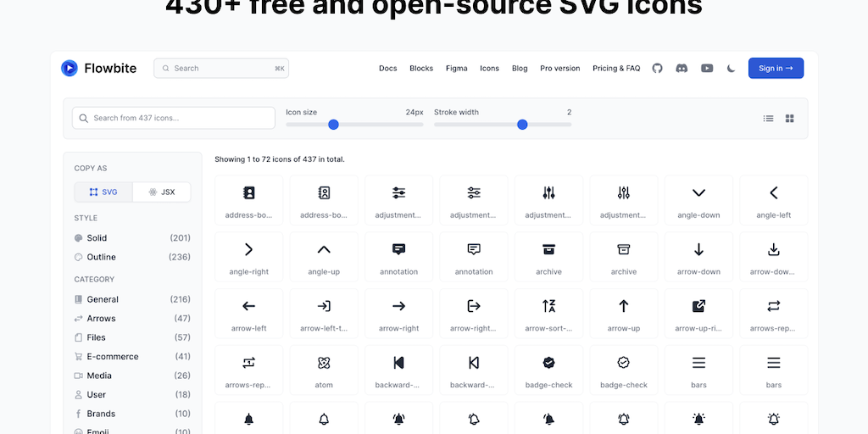This screenshot has width=868, height=434.
Task: Select the solid annotation icon
Action: pyautogui.click(x=398, y=257)
